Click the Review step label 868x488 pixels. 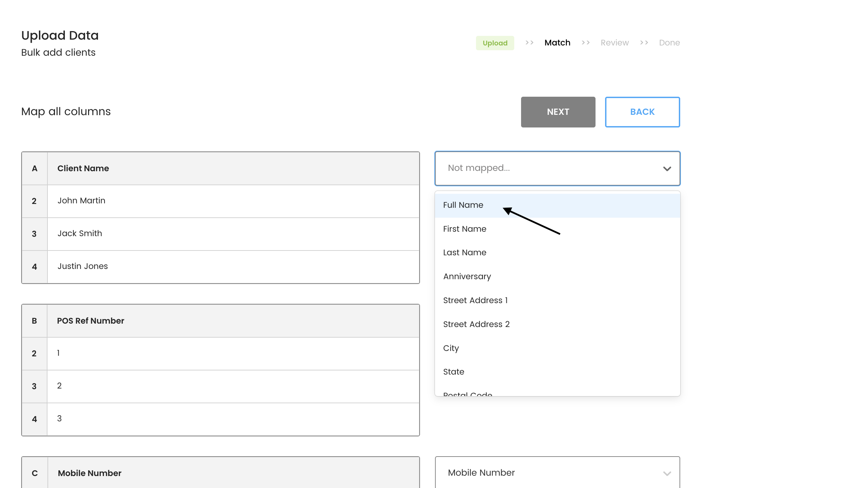(614, 43)
